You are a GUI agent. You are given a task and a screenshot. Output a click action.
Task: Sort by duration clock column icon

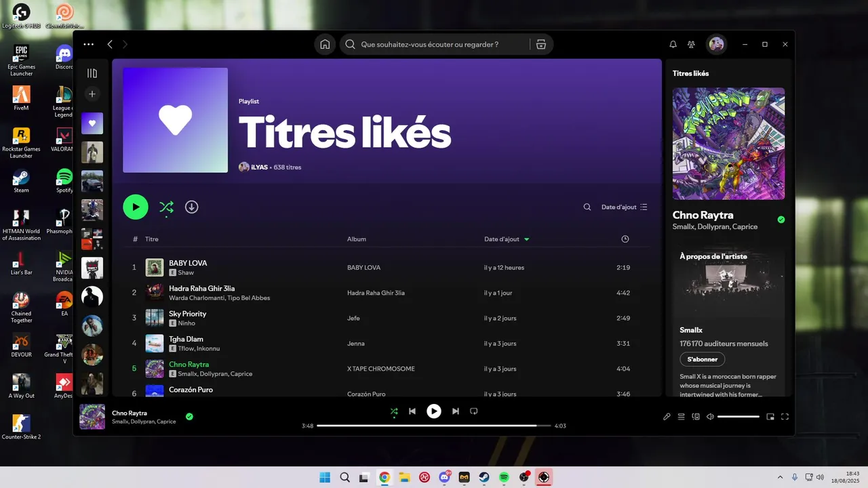coord(625,239)
